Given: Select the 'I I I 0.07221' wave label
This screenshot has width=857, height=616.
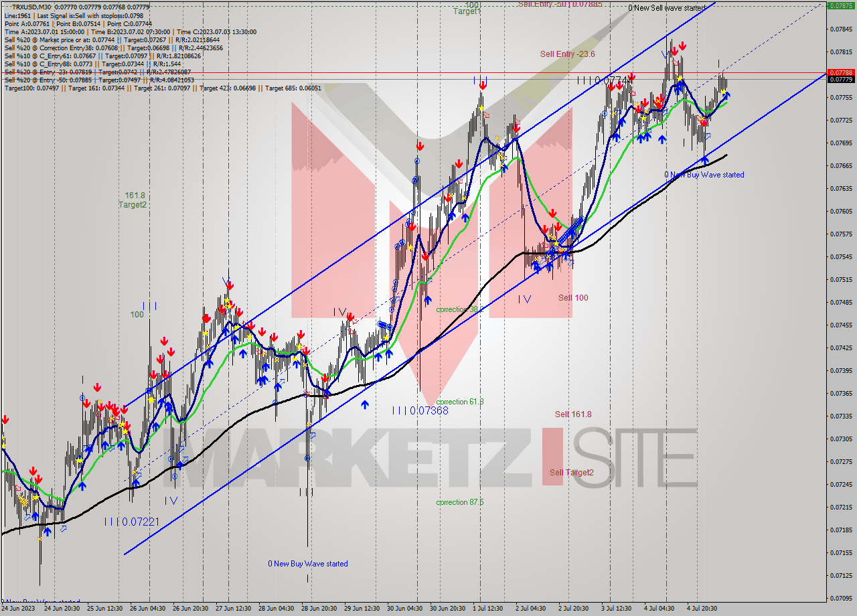Looking at the screenshot, I should [x=131, y=522].
